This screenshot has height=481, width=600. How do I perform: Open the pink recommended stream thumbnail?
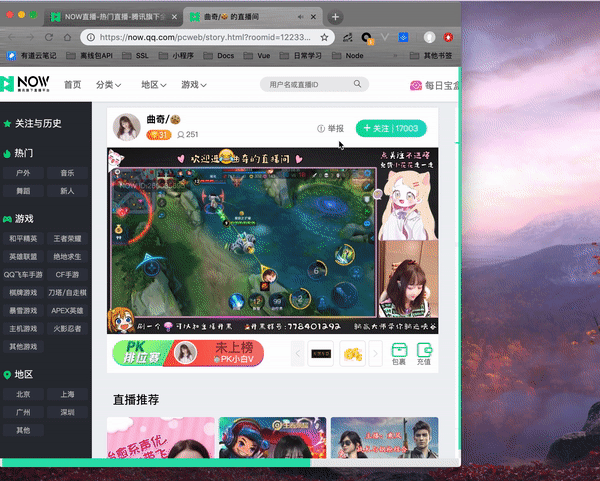click(x=161, y=437)
